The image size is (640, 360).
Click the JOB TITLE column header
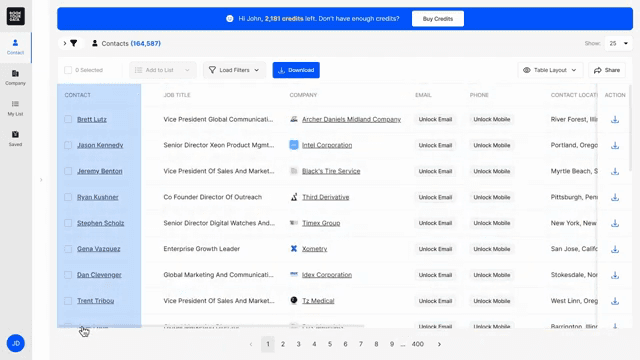177,95
